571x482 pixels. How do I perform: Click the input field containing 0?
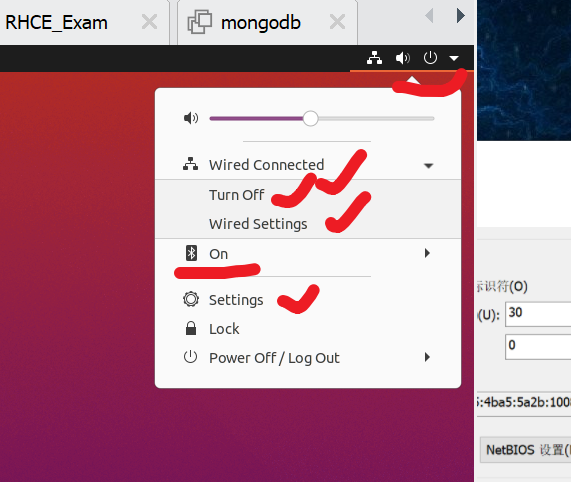(x=538, y=347)
